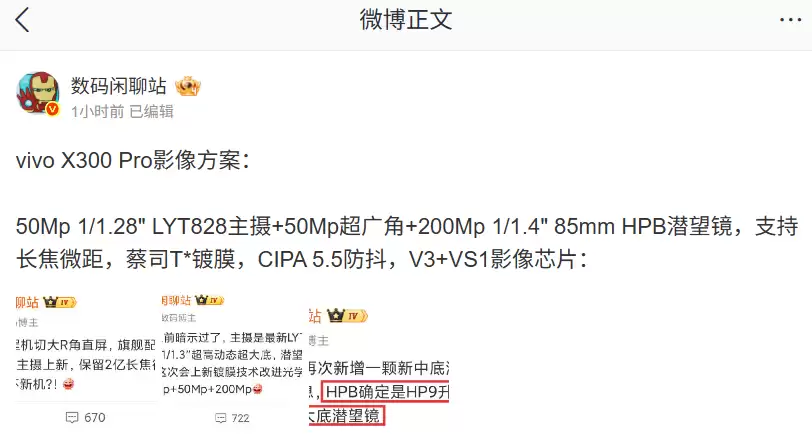Tap the comment icon showing 670
This screenshot has width=812, height=442.
point(72,418)
